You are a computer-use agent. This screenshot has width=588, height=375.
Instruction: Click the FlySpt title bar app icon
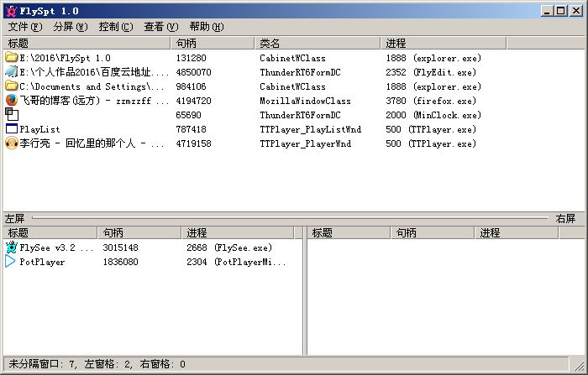click(x=12, y=11)
